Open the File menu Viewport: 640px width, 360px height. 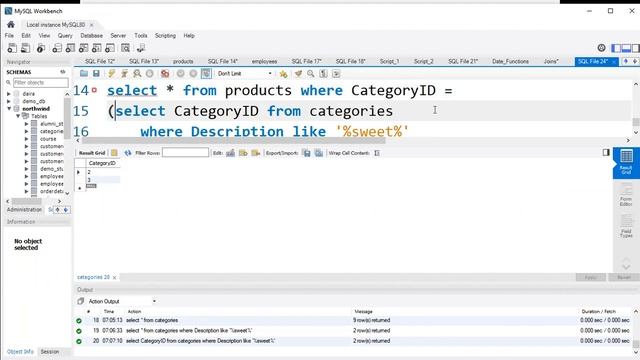tap(9, 36)
